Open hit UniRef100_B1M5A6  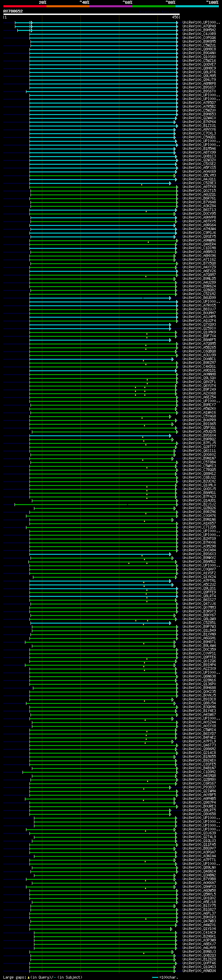(x=199, y=149)
